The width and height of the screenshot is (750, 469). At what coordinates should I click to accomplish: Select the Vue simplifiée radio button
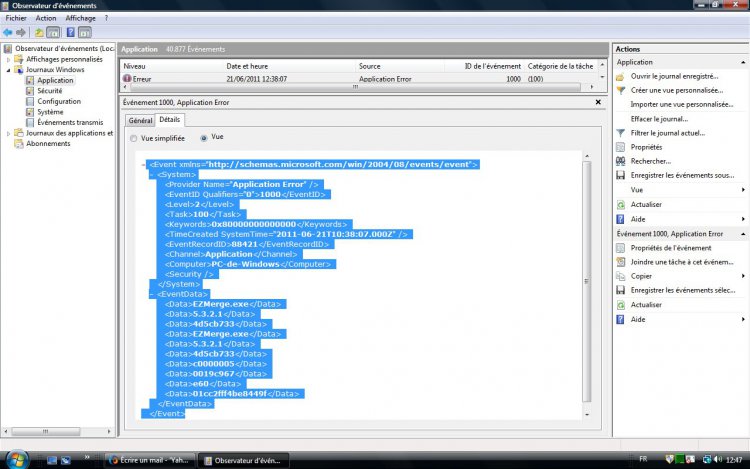tap(134, 138)
